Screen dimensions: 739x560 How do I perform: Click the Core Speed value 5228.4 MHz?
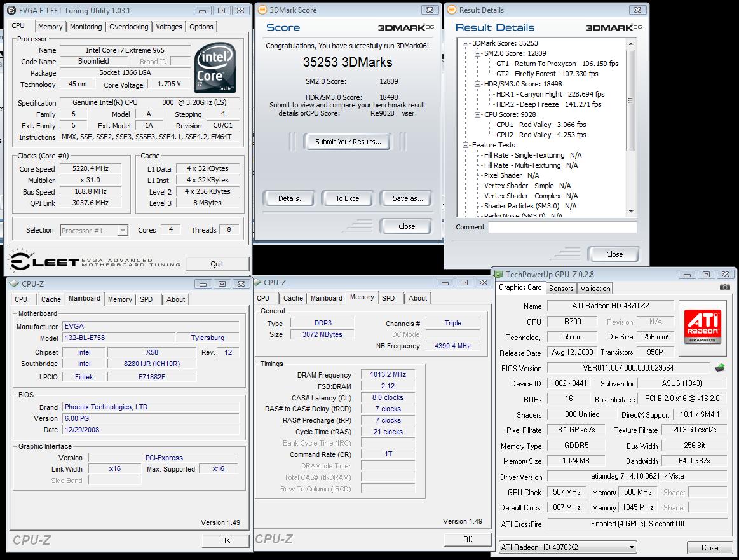90,168
